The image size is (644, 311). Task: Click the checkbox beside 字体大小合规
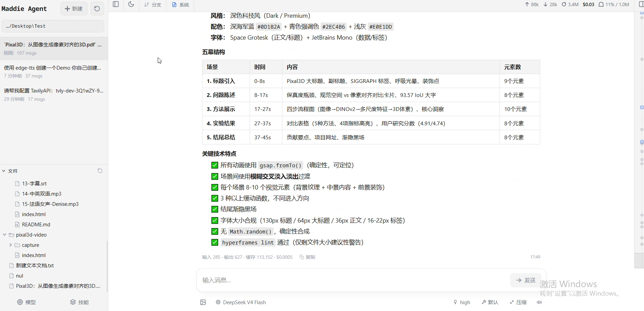pyautogui.click(x=215, y=221)
